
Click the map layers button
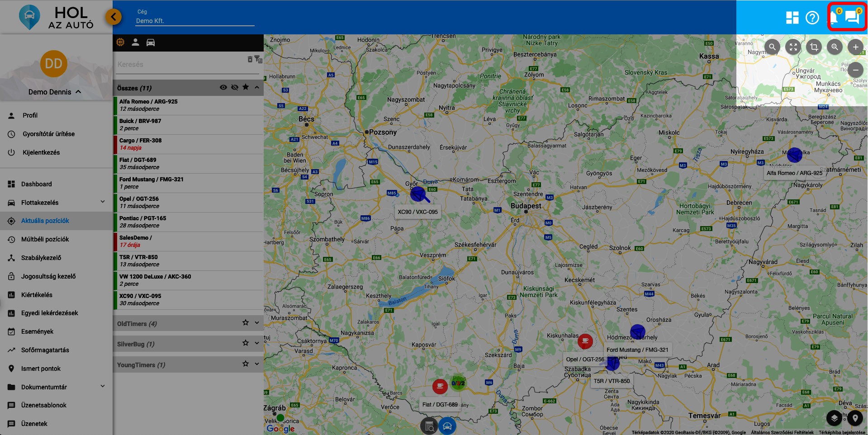point(834,418)
